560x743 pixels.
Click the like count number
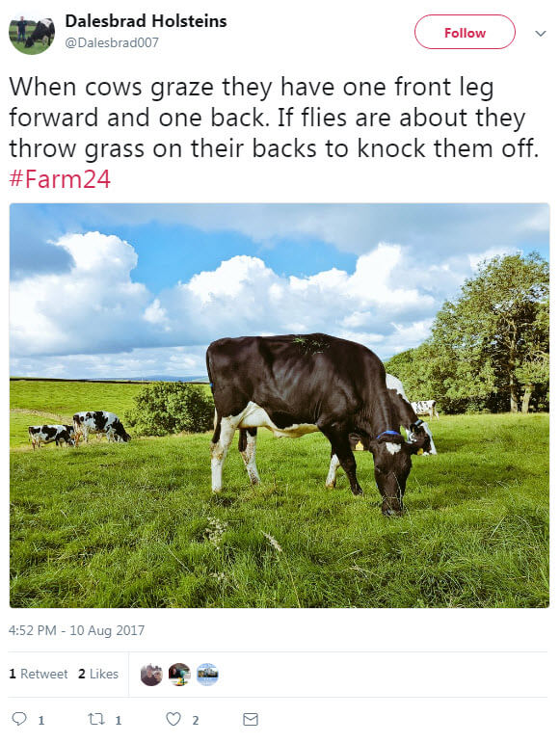tap(196, 720)
